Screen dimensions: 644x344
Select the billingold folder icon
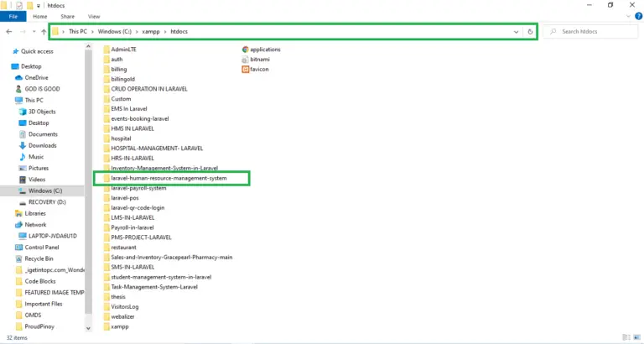click(106, 79)
